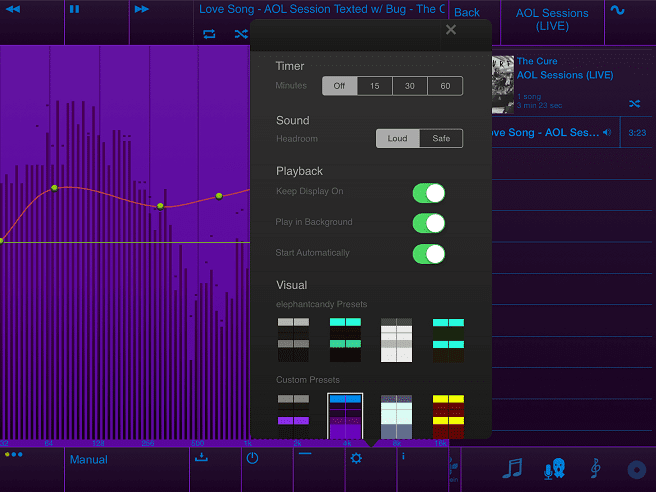Viewport: 656px width, 492px height.
Task: Open artists via the microphone ghost icon
Action: (x=554, y=468)
